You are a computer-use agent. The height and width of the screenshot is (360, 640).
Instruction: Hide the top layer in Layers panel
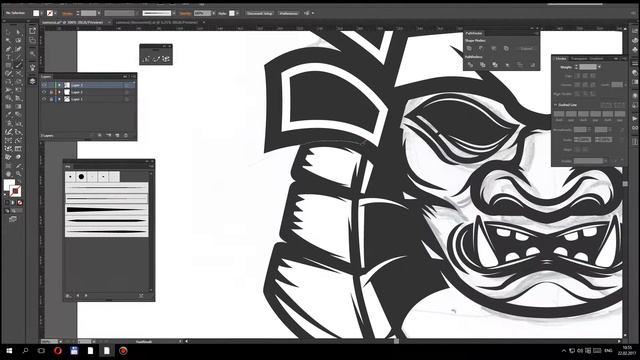(x=44, y=85)
